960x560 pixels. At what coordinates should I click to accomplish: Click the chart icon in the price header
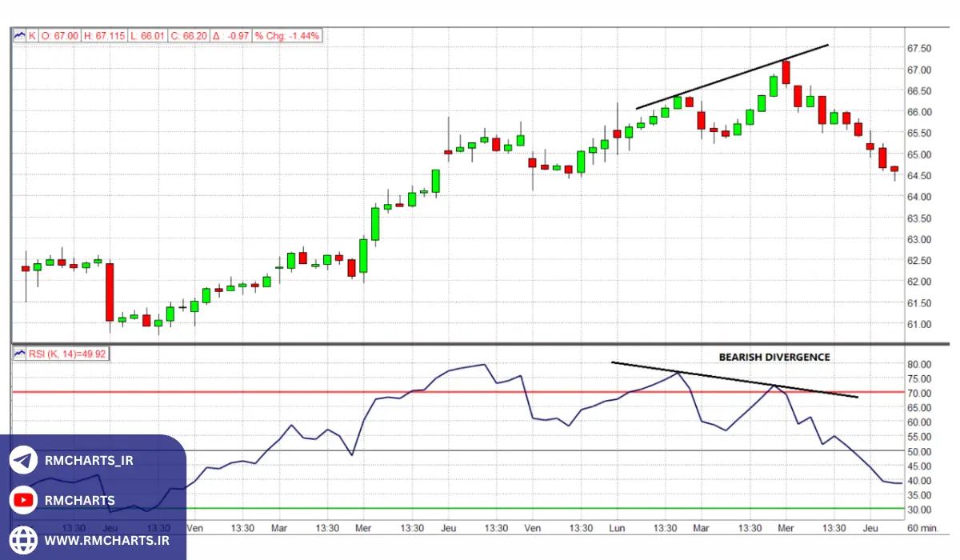coord(19,36)
